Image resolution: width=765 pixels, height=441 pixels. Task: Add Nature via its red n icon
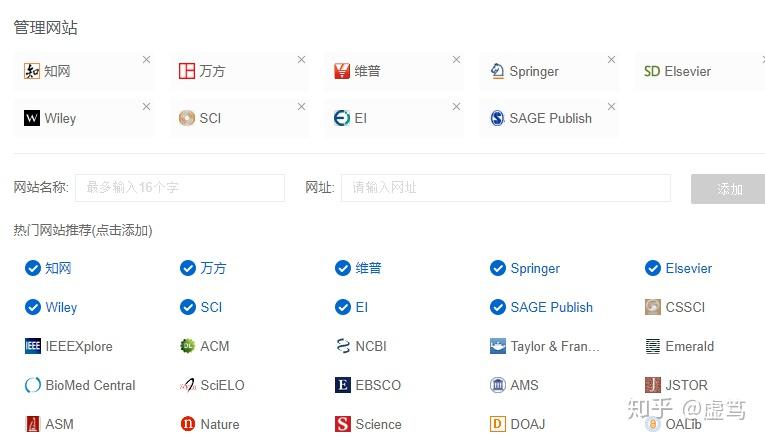click(188, 424)
